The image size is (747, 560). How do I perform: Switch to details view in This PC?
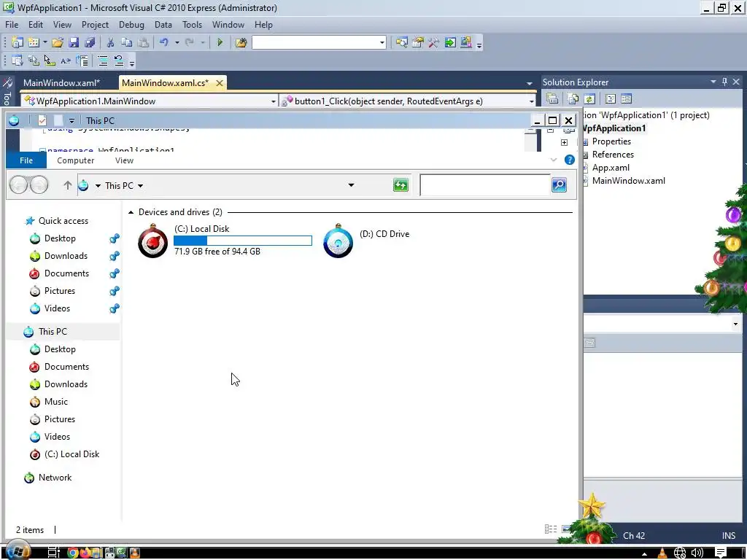tap(551, 529)
